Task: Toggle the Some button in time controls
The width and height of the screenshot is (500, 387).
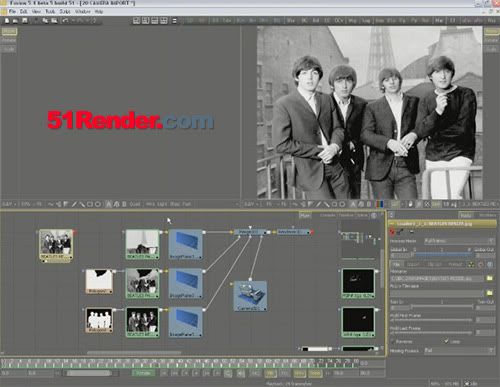Action: point(315,373)
